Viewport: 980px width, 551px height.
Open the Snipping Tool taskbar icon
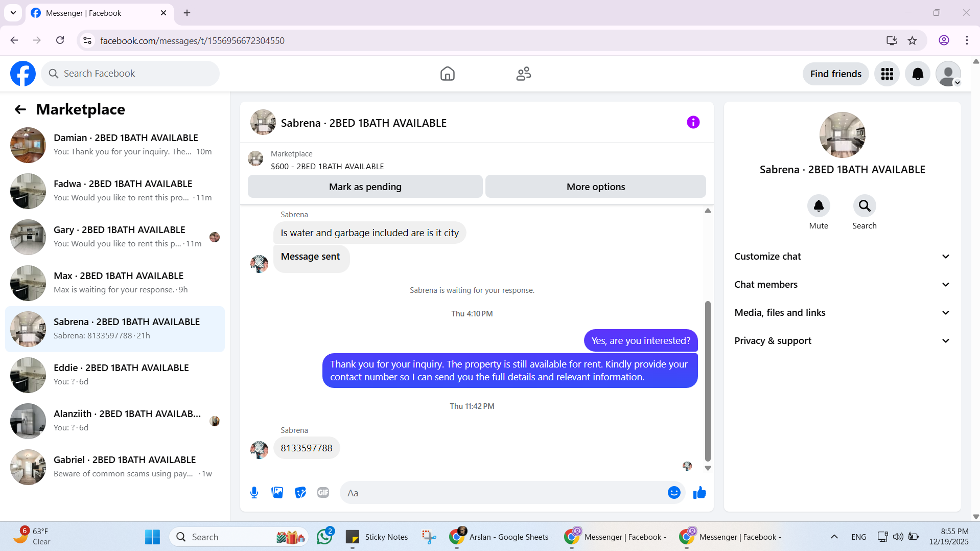(x=429, y=537)
